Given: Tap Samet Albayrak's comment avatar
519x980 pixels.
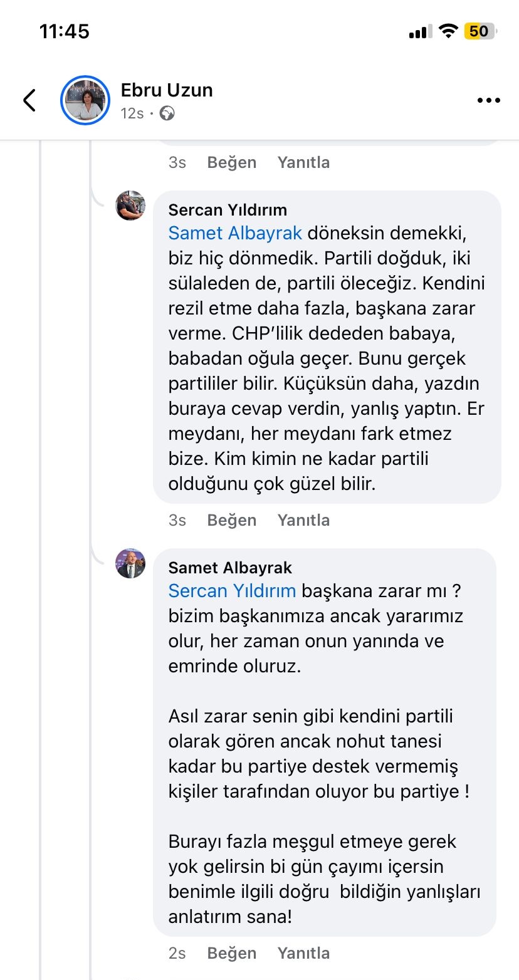Looking at the screenshot, I should pyautogui.click(x=130, y=563).
